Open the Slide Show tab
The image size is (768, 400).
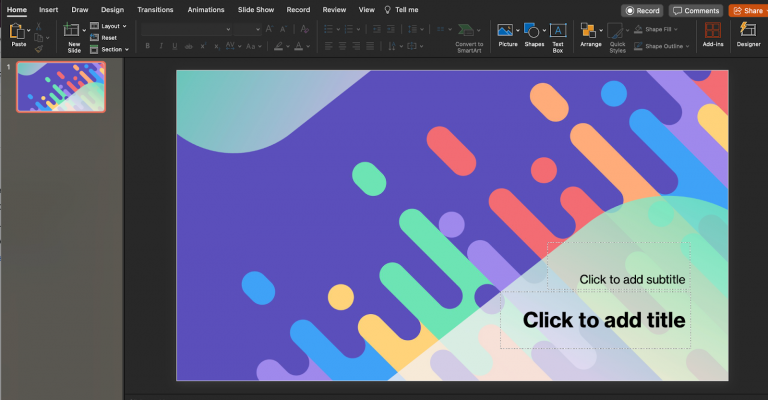click(253, 9)
